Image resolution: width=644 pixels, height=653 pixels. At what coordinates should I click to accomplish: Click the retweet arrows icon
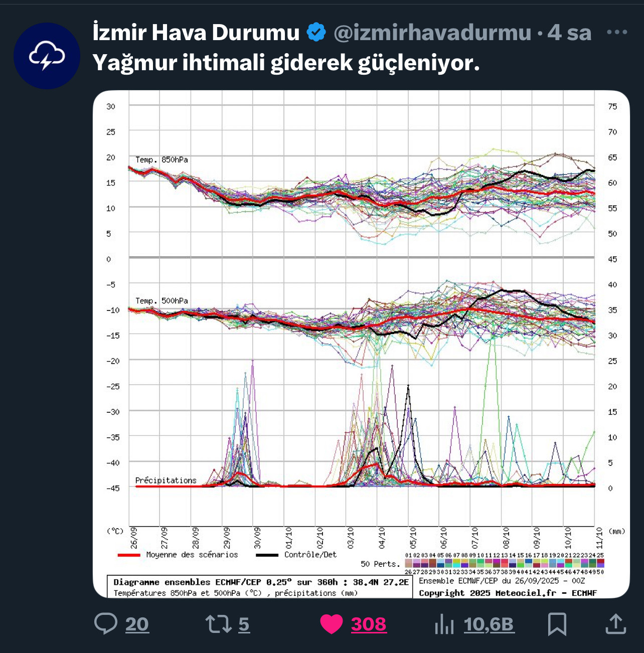tap(218, 624)
